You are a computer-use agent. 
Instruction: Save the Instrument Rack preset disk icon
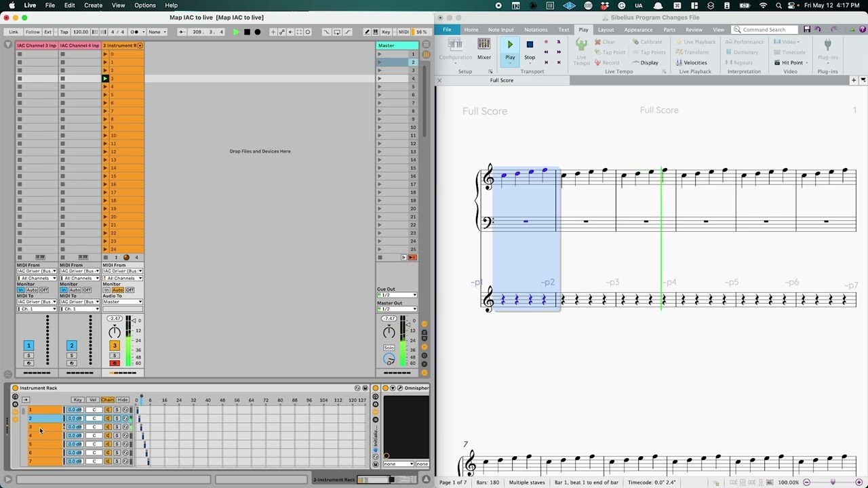point(365,388)
